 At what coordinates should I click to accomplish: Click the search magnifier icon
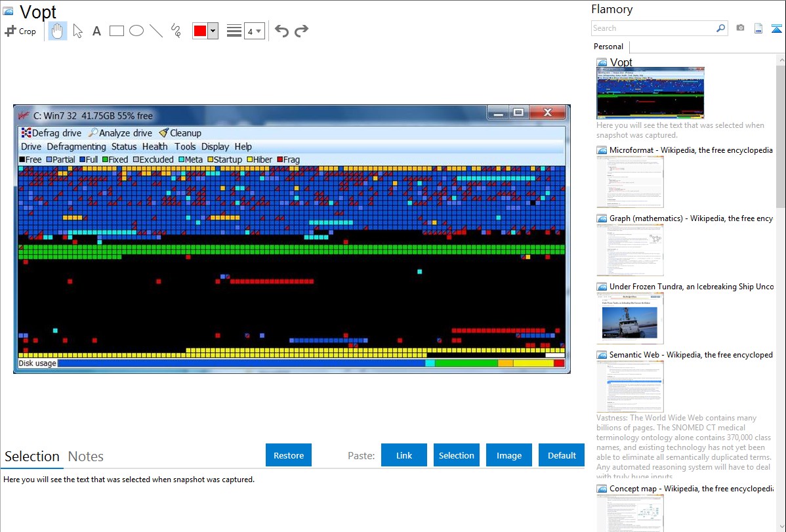(720, 28)
